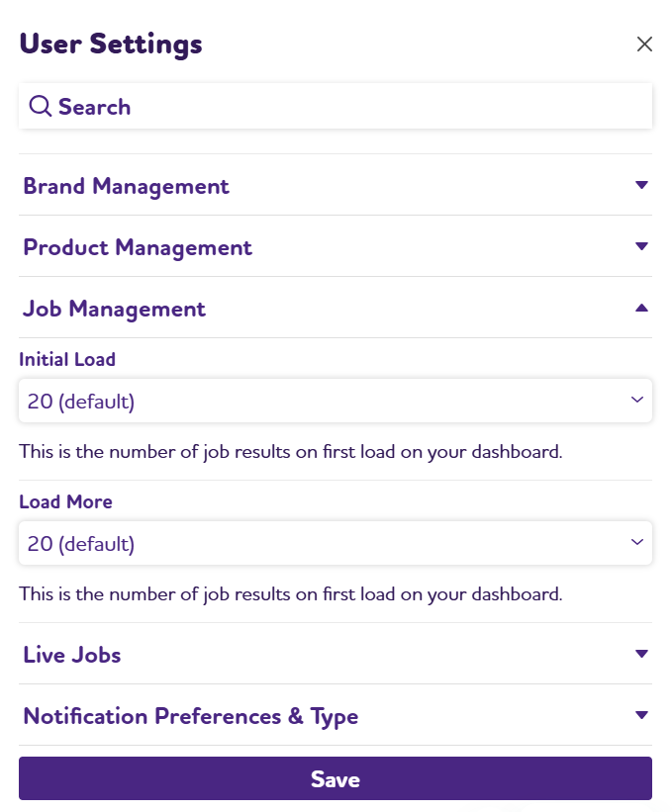Click the Load More field label
This screenshot has width=672, height=812.
[x=65, y=501]
